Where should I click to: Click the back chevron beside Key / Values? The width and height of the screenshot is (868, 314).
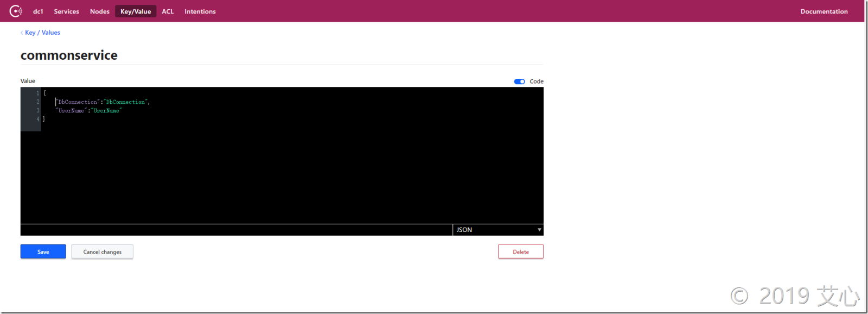pos(22,33)
